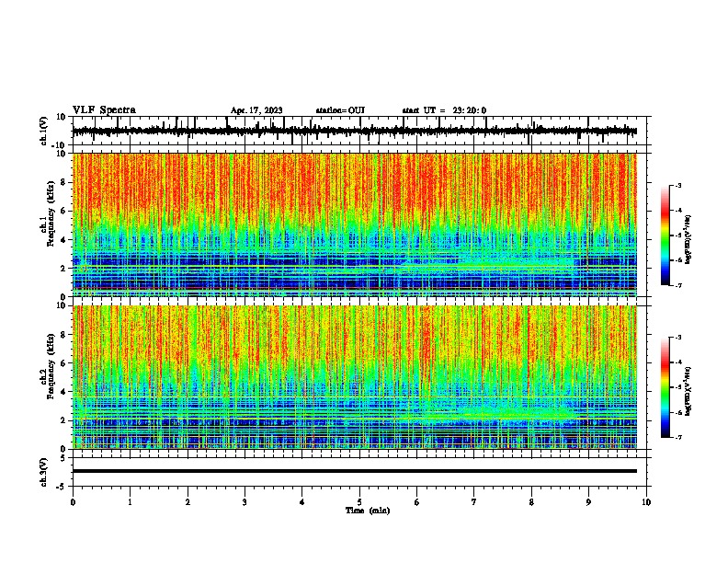
Task: Click the ch.1 waveform trace panel
Action: tap(358, 131)
